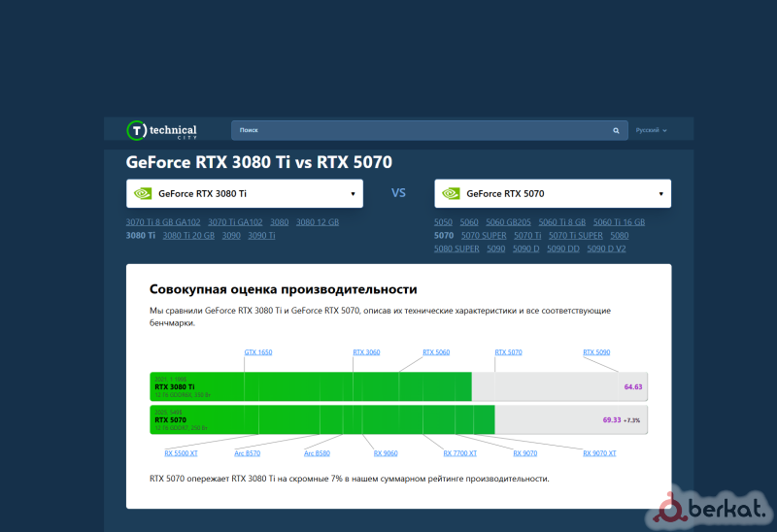Open the 3070 Ti GA102 link

pos(235,222)
